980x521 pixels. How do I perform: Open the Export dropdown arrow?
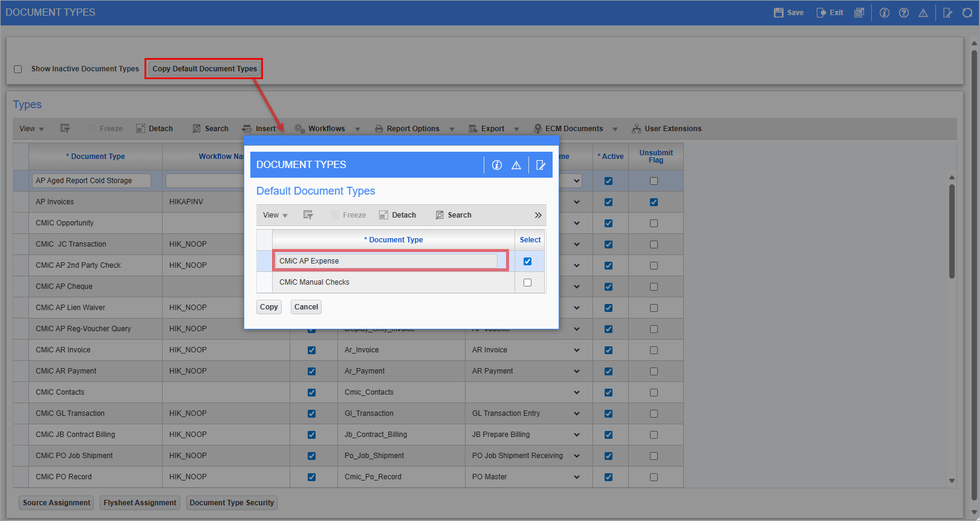tap(516, 129)
